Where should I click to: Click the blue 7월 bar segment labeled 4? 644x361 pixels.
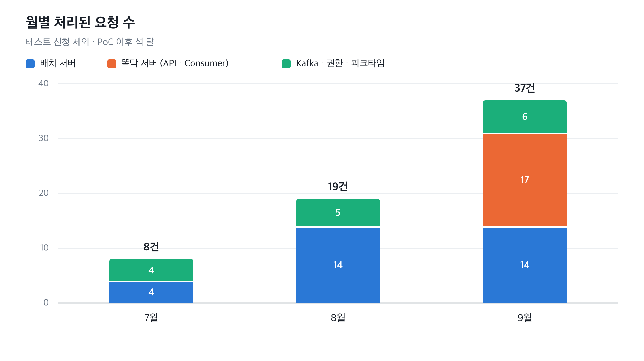(151, 292)
